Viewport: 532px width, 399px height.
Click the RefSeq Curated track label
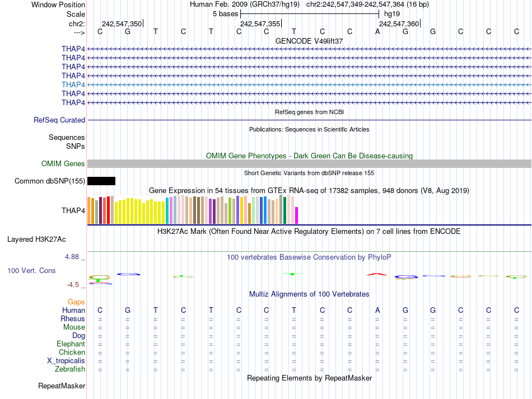59,120
